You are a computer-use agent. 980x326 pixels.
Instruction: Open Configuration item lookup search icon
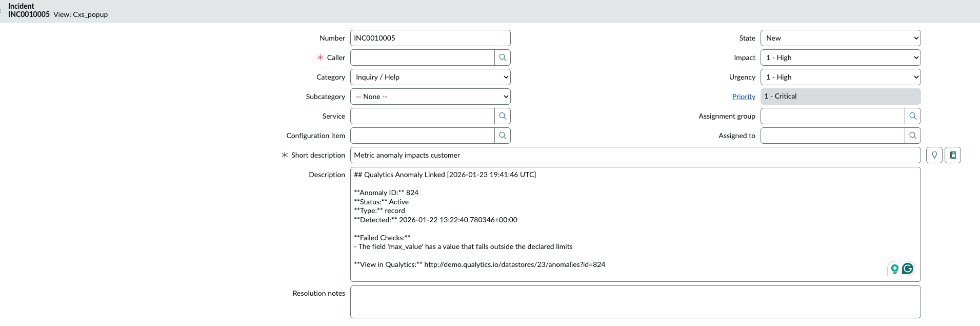tap(503, 136)
